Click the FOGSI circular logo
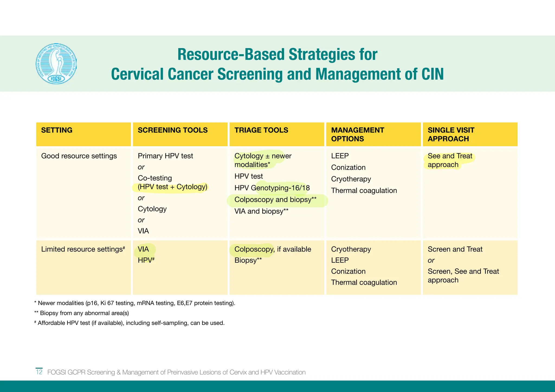 [56, 64]
